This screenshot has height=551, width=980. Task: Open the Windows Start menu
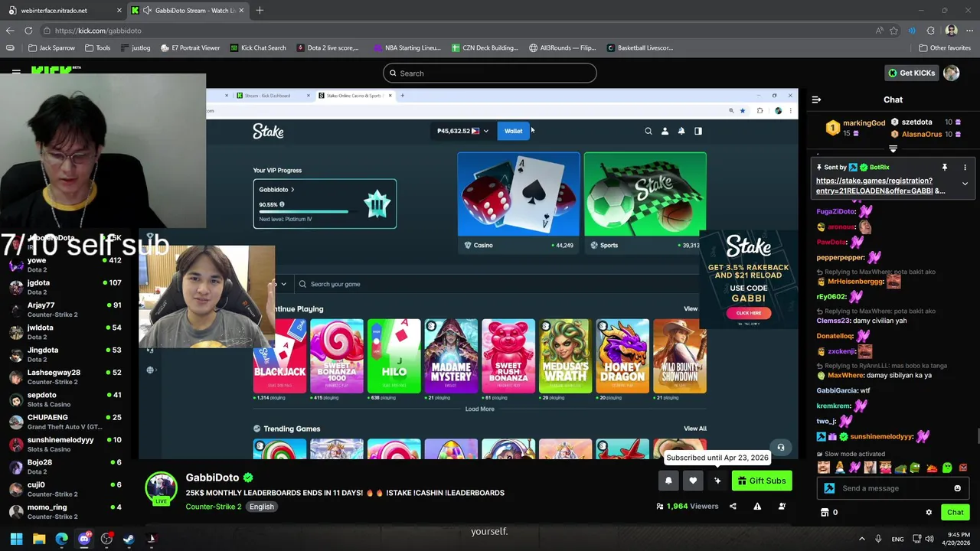tap(16, 539)
